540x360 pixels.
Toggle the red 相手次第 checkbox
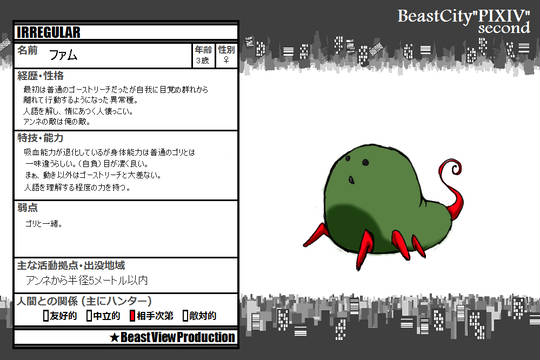tap(132, 316)
